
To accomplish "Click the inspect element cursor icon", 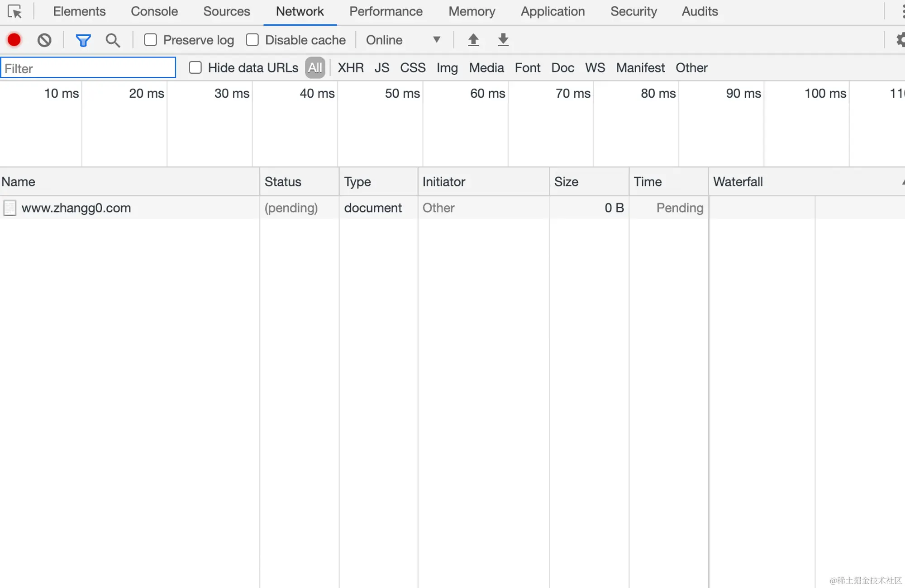I will [x=14, y=11].
